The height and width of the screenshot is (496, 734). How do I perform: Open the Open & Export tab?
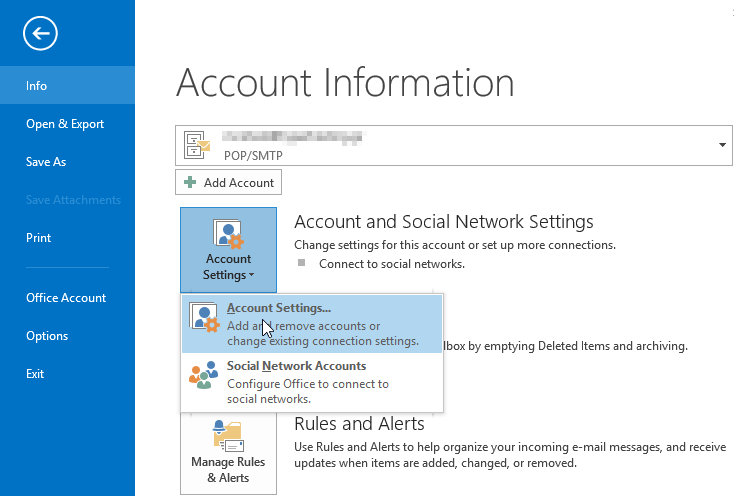click(x=67, y=124)
